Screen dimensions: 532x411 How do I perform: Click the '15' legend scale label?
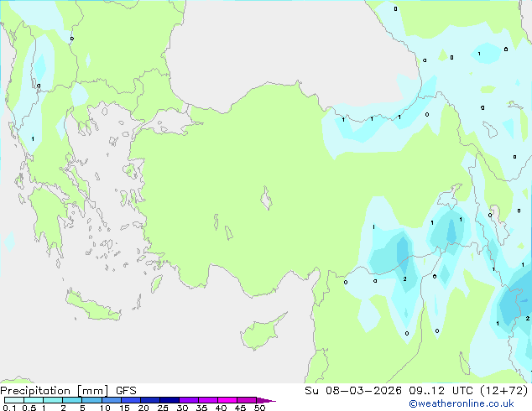pos(124,408)
